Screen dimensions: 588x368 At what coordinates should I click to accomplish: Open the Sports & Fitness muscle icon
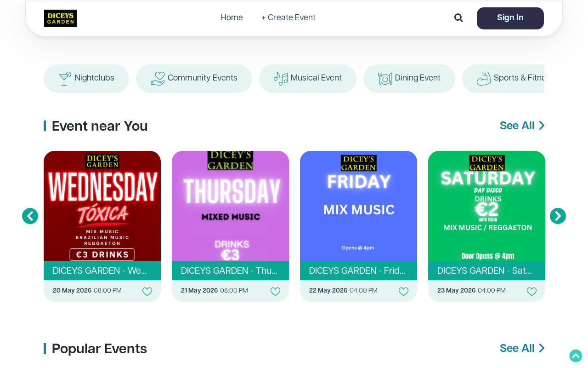pos(484,79)
